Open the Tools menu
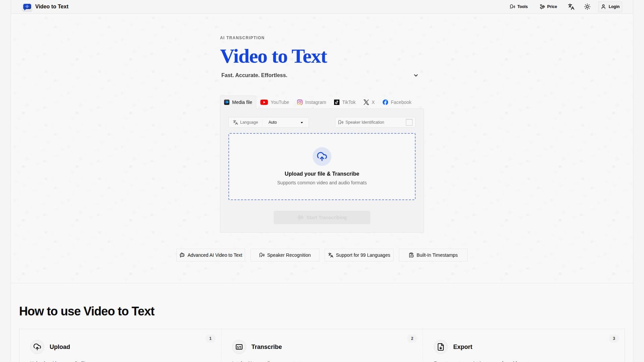The width and height of the screenshot is (644, 362). (x=519, y=7)
